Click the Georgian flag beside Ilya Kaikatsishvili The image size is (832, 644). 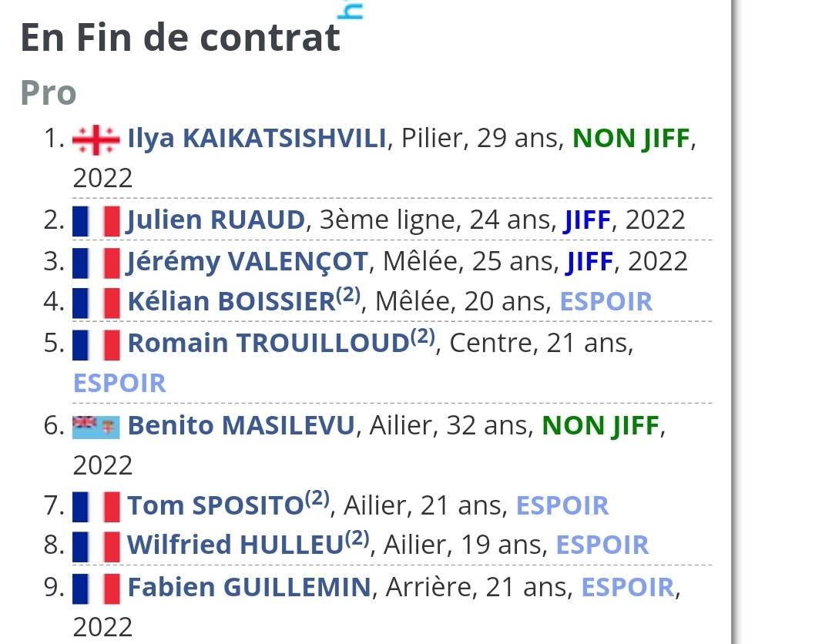96,139
